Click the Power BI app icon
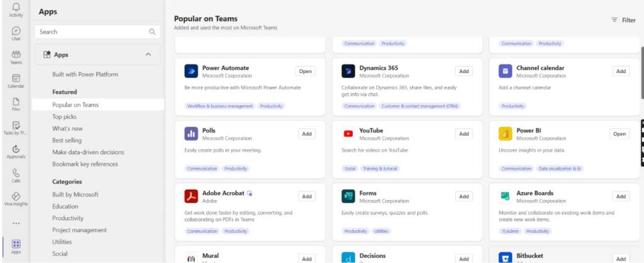 point(505,133)
